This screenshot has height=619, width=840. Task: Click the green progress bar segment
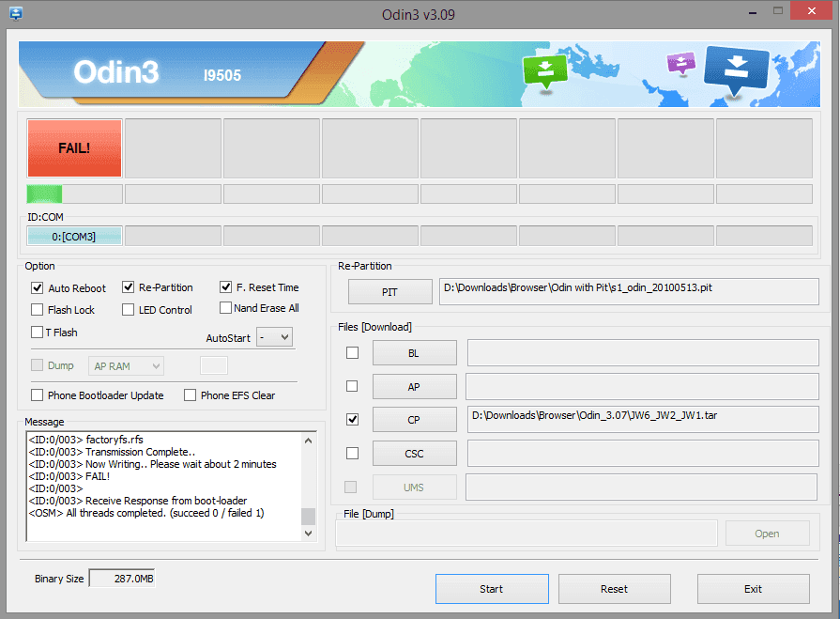(44, 194)
